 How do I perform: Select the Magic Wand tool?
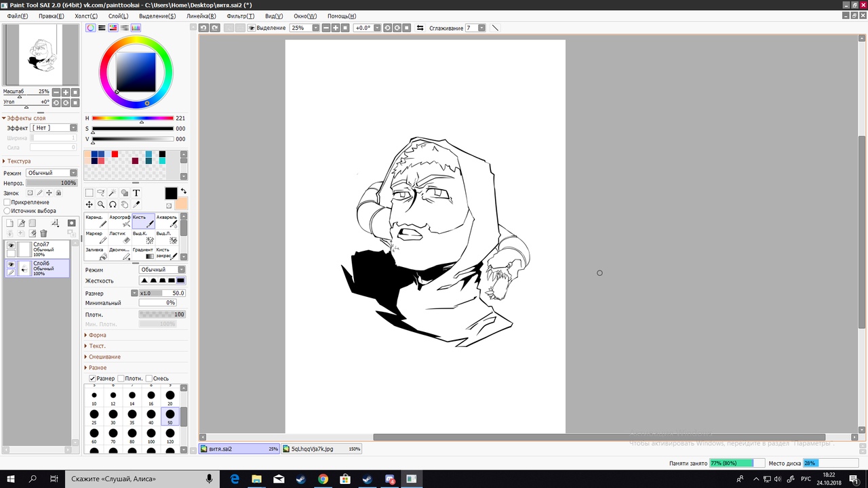point(113,193)
